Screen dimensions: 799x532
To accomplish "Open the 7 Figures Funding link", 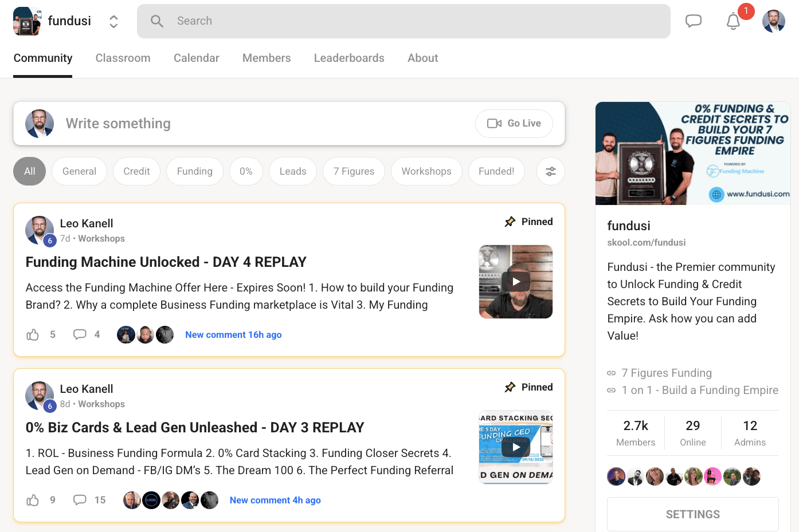I will (666, 373).
